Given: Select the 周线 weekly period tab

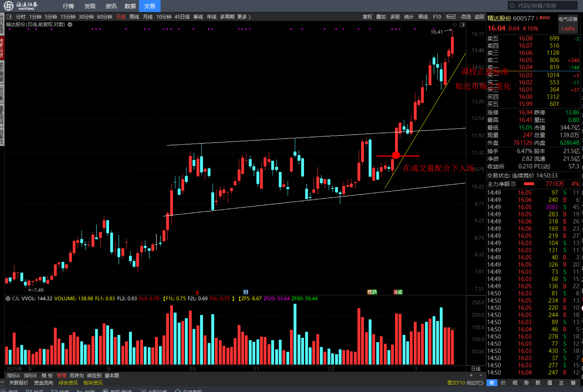Looking at the screenshot, I should click(134, 17).
